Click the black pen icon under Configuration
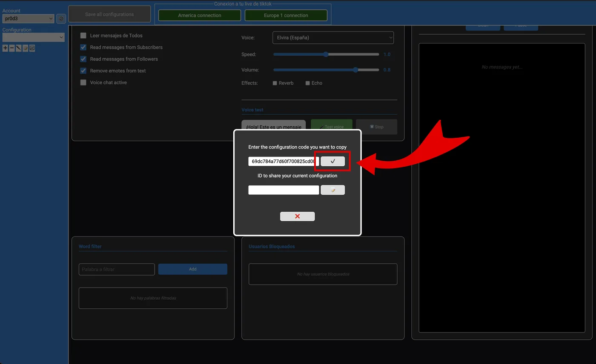 pyautogui.click(x=18, y=48)
